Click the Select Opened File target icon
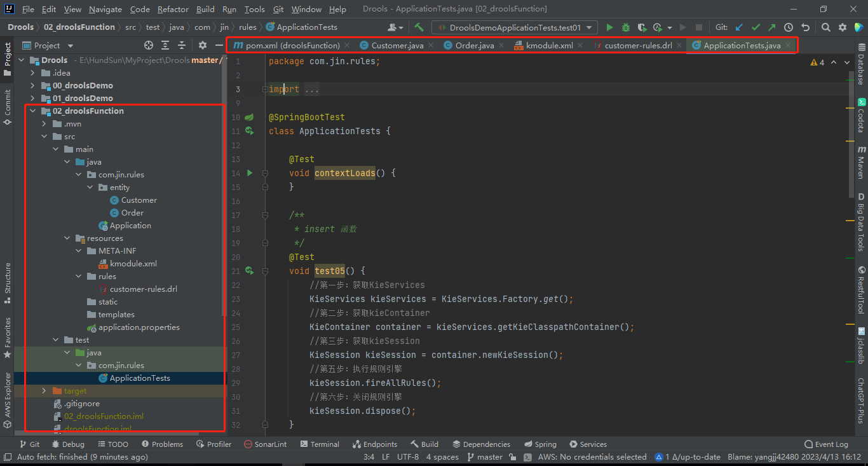This screenshot has height=466, width=868. click(x=149, y=45)
